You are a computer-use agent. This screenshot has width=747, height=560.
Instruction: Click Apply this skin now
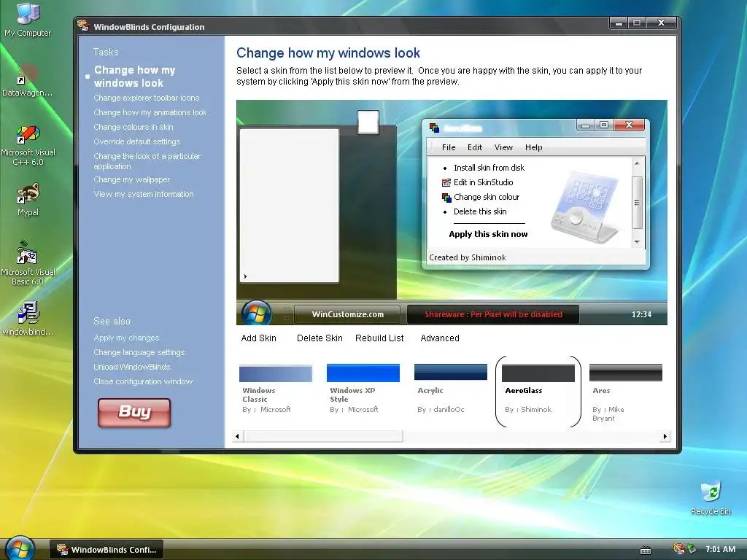pos(488,234)
